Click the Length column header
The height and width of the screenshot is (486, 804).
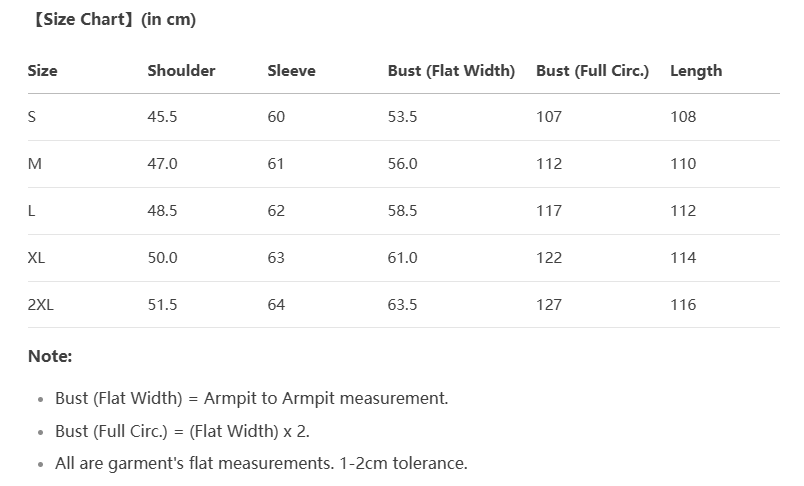696,71
